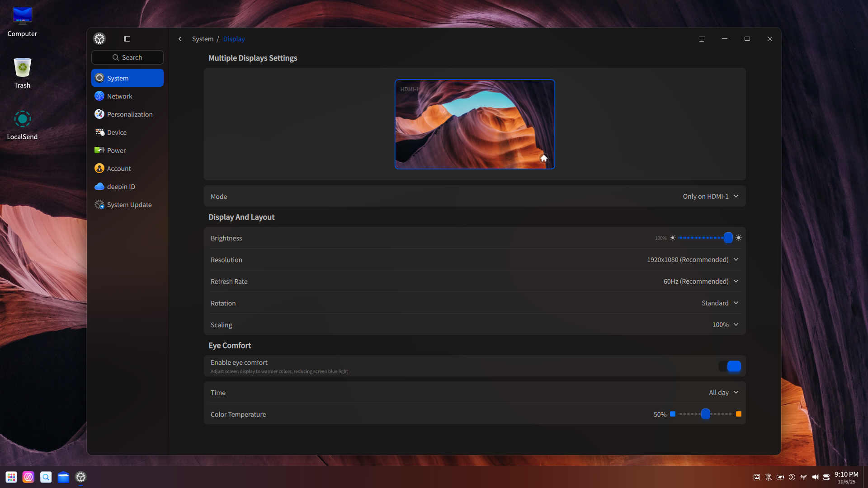The height and width of the screenshot is (488, 868).
Task: Open the Resolution dropdown
Action: pos(692,260)
